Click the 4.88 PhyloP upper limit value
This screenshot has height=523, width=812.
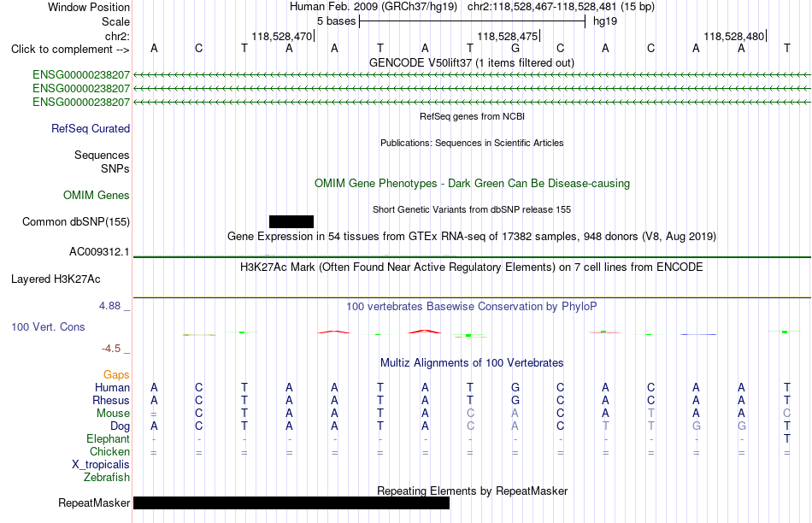coord(109,306)
